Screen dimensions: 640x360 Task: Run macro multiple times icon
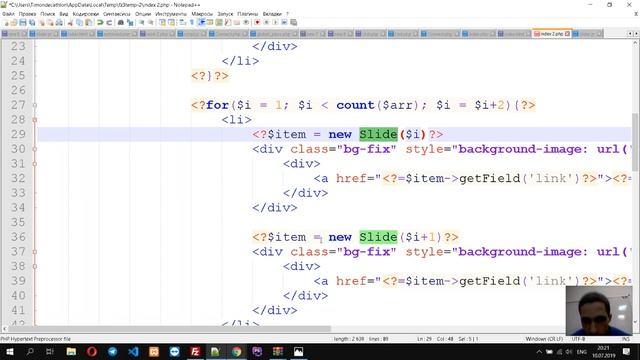coord(284,22)
